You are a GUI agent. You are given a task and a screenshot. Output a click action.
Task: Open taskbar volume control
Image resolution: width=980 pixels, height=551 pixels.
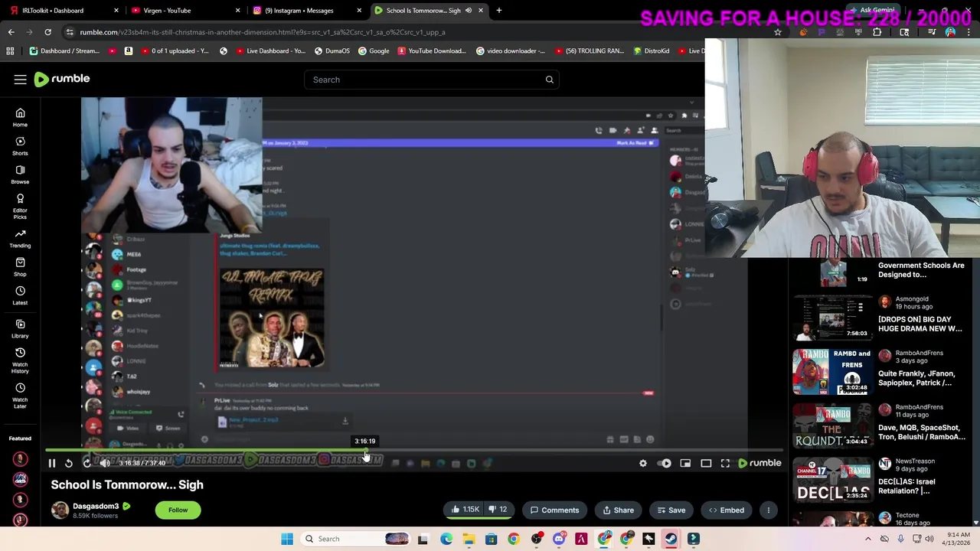[930, 539]
